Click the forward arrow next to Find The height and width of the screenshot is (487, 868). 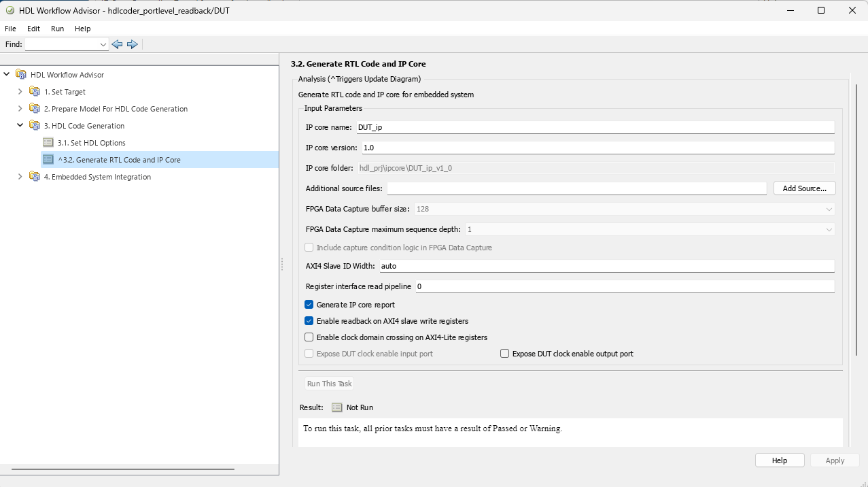point(133,44)
